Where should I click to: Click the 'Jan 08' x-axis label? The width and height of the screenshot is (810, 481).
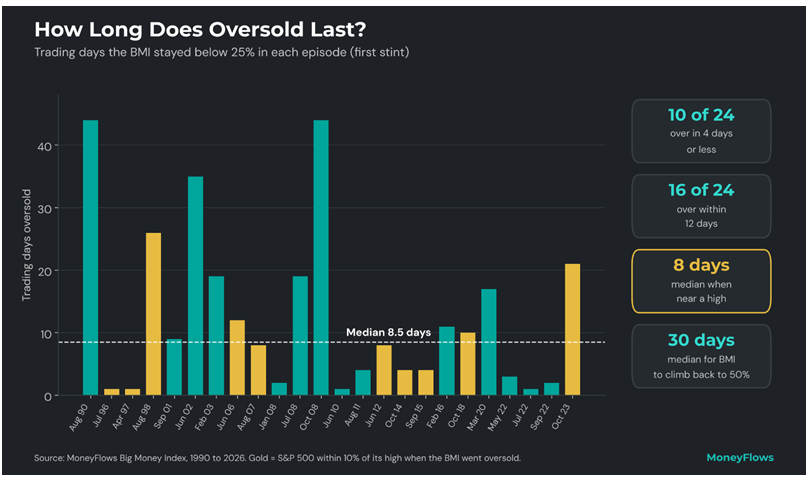click(268, 416)
